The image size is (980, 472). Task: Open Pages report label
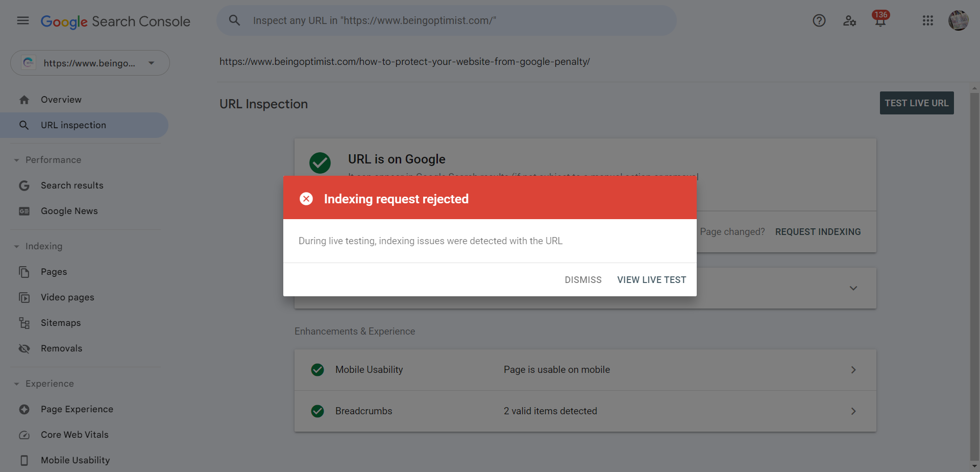[x=54, y=272]
